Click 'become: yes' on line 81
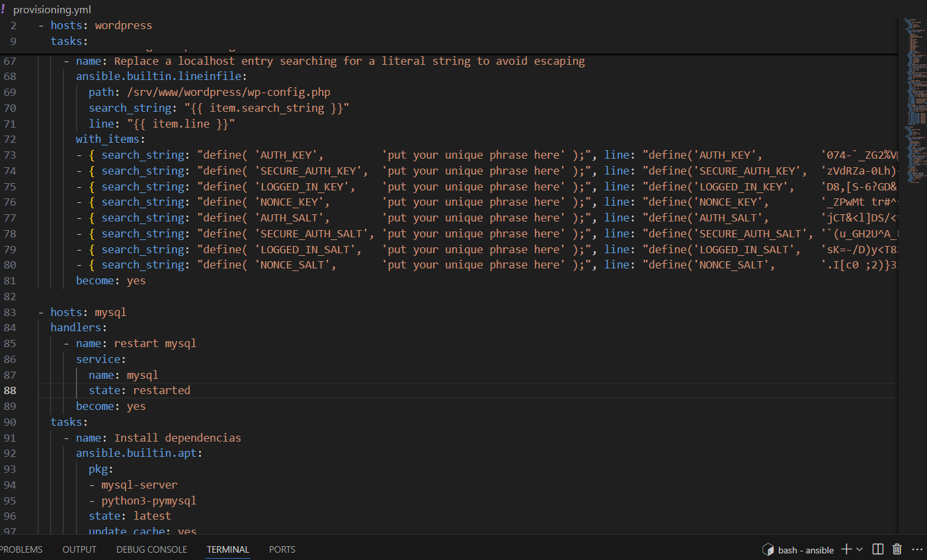 tap(110, 280)
